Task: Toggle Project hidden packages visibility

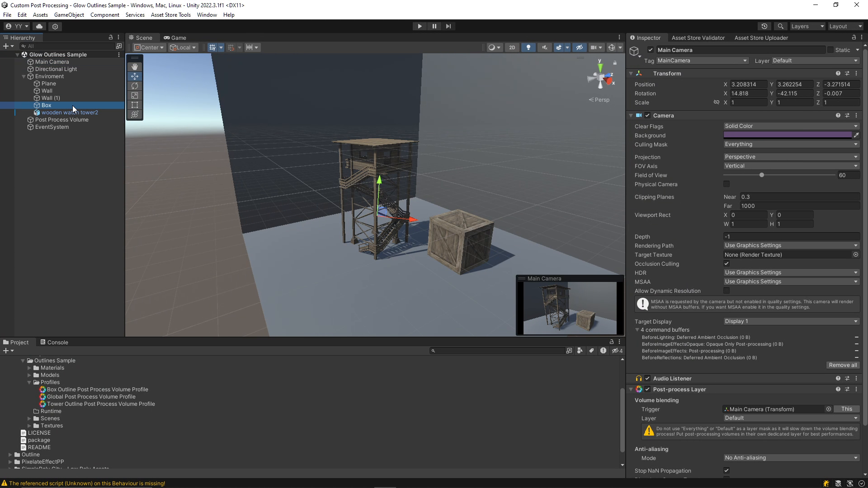Action: coord(617,351)
